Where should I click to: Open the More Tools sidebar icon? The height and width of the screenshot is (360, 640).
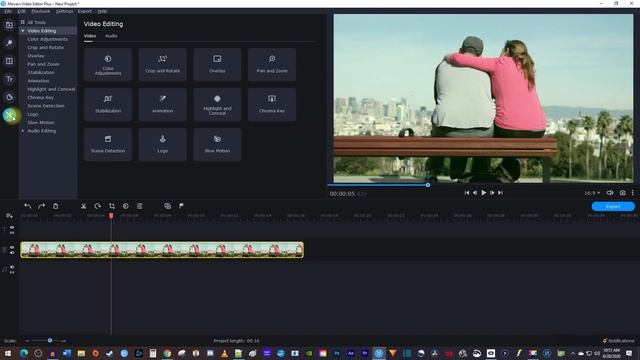pyautogui.click(x=10, y=116)
